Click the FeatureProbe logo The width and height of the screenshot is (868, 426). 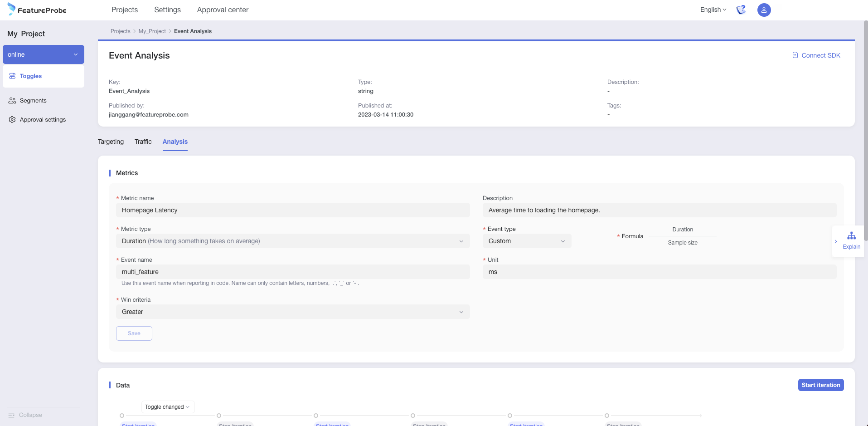pos(37,10)
